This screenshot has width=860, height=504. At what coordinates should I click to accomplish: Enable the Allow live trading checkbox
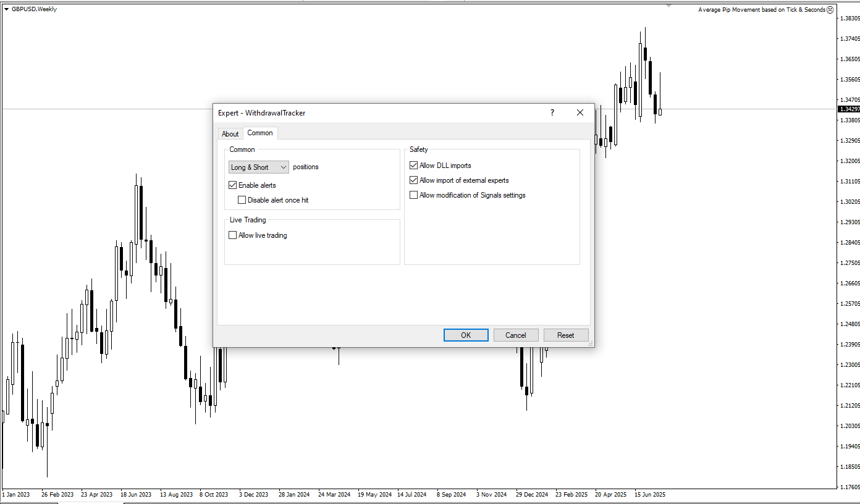(233, 235)
